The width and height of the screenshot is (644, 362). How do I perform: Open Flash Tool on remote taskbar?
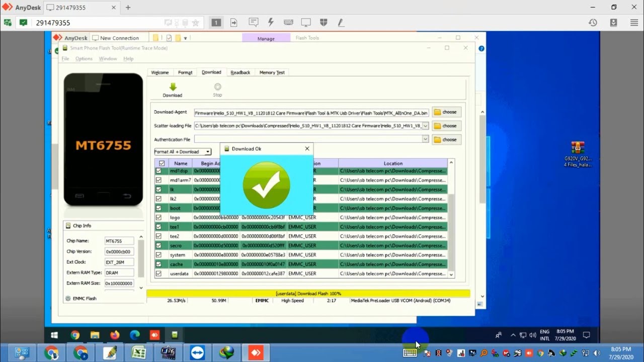175,335
